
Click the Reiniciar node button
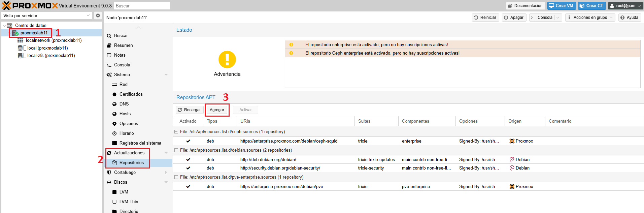click(485, 18)
